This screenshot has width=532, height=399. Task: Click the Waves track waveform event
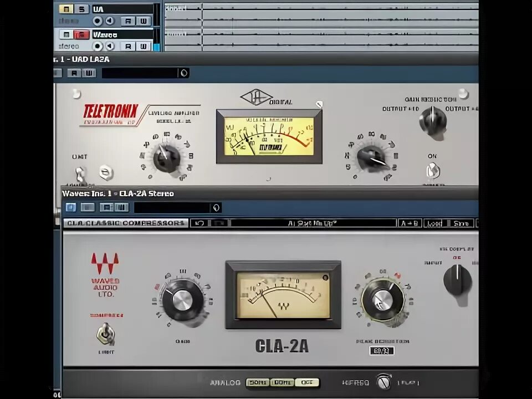tap(321, 40)
